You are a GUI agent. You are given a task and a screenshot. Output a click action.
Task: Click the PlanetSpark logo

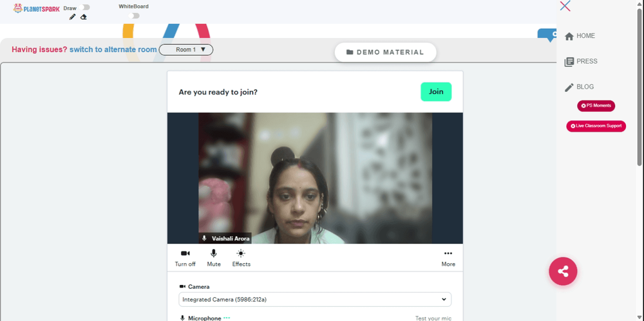click(36, 8)
